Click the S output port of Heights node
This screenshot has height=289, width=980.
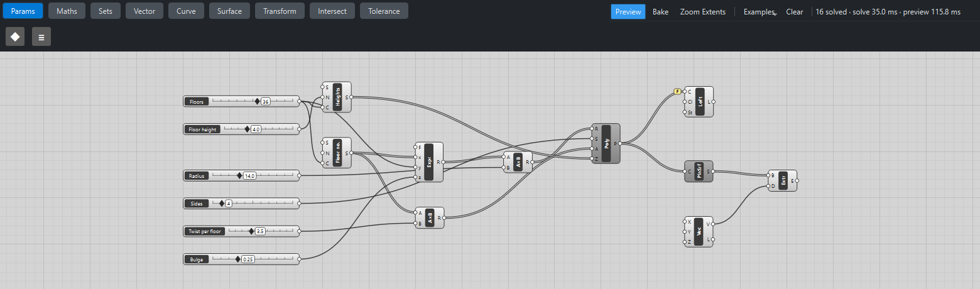pyautogui.click(x=351, y=97)
